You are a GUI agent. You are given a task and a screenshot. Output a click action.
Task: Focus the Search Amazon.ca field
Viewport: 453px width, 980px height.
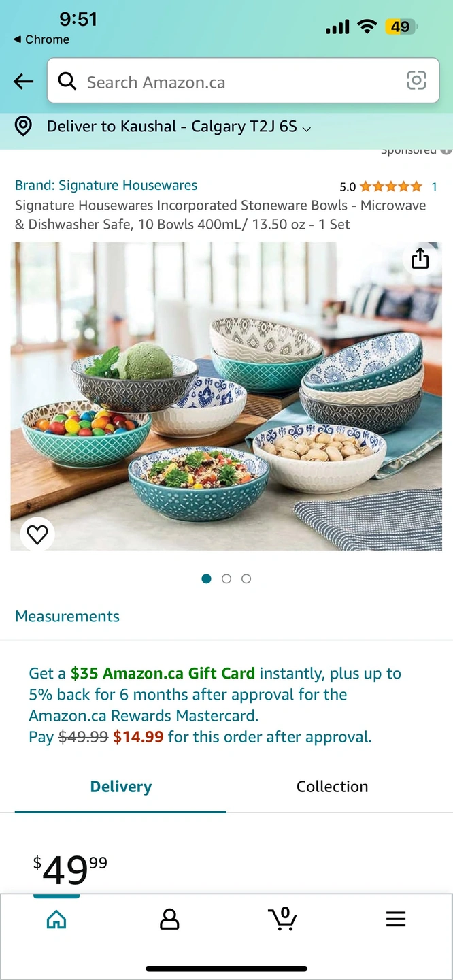pos(243,81)
